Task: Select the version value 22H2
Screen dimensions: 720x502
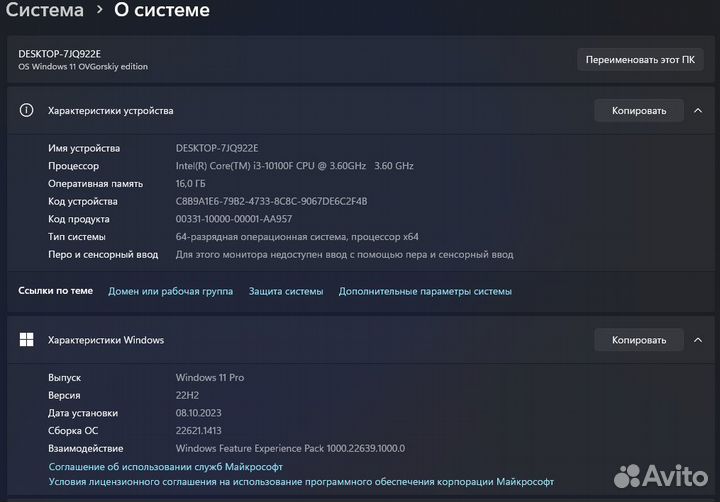Action: pyautogui.click(x=187, y=395)
